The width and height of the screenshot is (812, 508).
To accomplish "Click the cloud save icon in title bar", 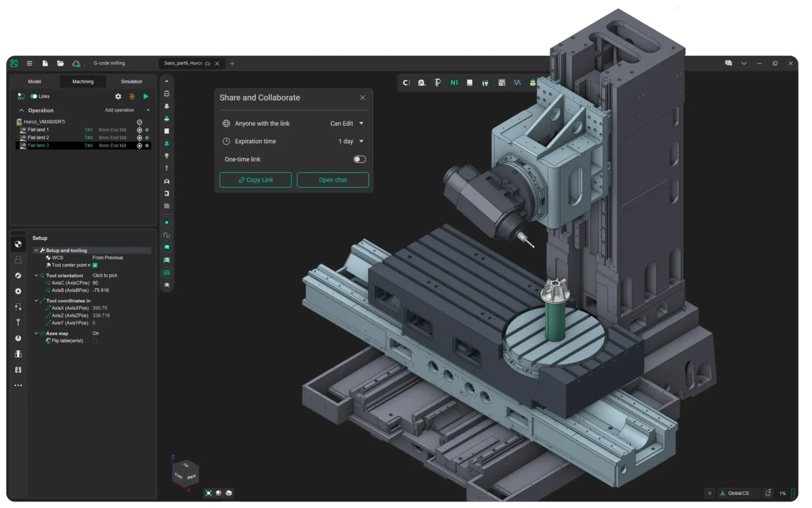I will [x=76, y=63].
